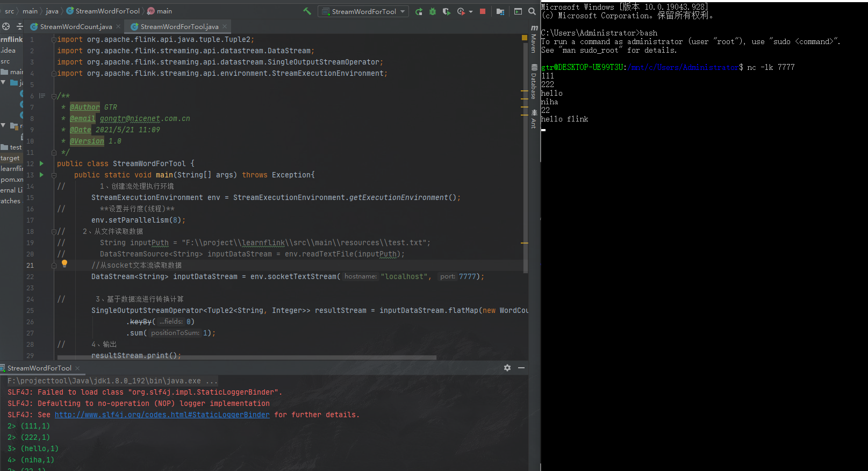868x471 pixels.
Task: Click '(hello,1)' output line in console
Action: point(40,448)
